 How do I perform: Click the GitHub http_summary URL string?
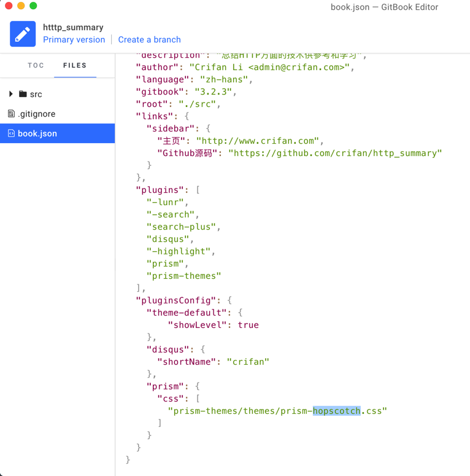(x=335, y=153)
